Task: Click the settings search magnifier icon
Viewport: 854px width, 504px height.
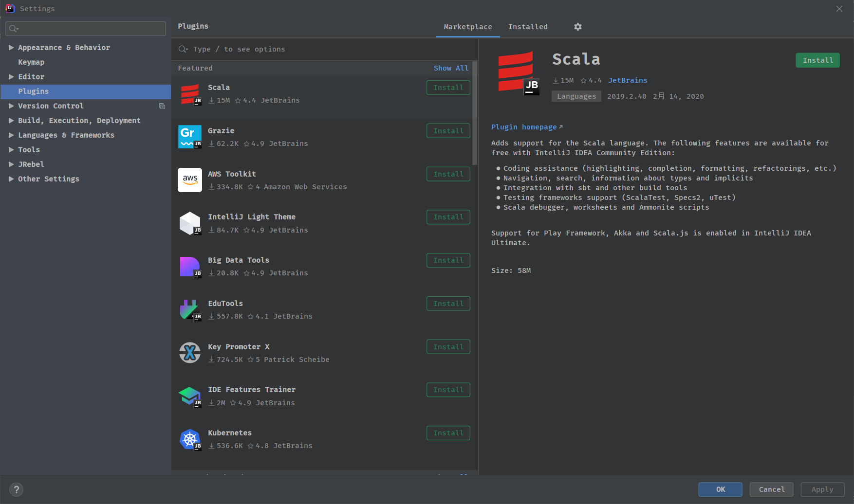Action: pos(14,29)
